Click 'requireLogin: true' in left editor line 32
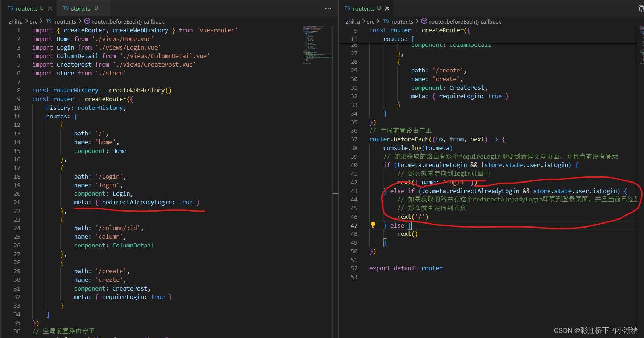Screen dimensions: 644x338 [133, 297]
